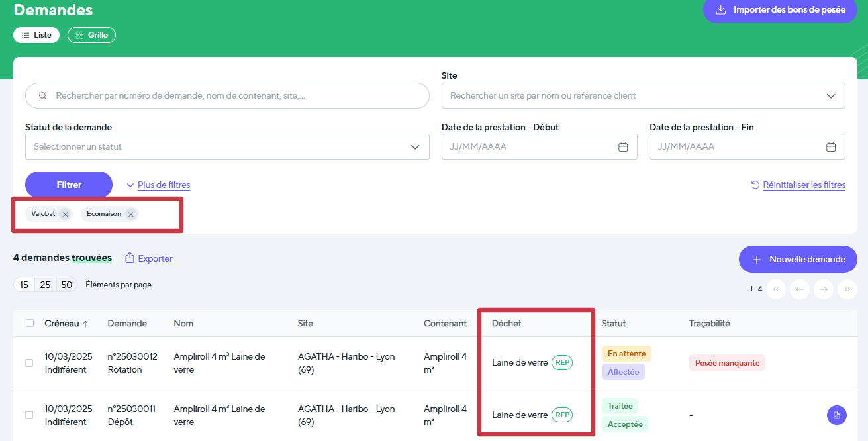Jump to the last page arrow
Image resolution: width=868 pixels, height=441 pixels.
tap(847, 289)
